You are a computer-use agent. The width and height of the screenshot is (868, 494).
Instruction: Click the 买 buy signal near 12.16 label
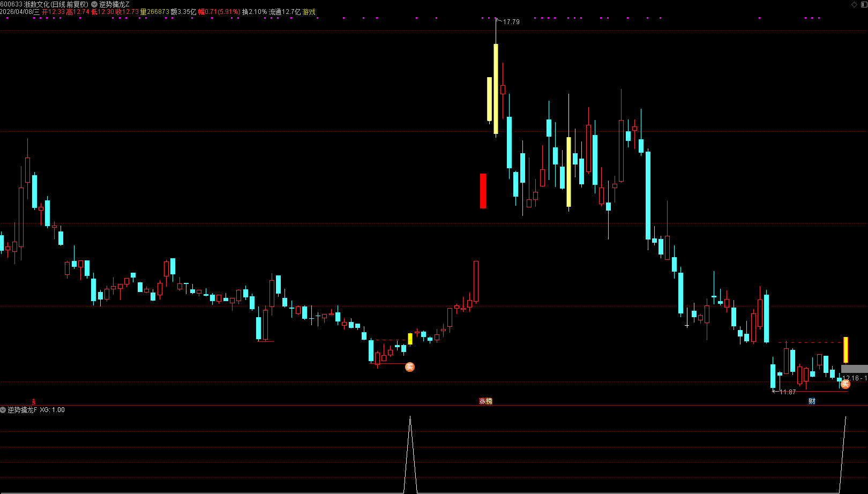pos(845,384)
